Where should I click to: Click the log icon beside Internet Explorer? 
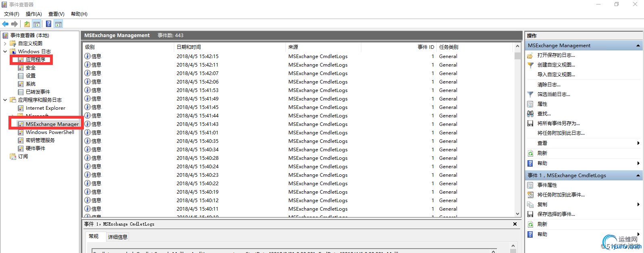coord(21,108)
